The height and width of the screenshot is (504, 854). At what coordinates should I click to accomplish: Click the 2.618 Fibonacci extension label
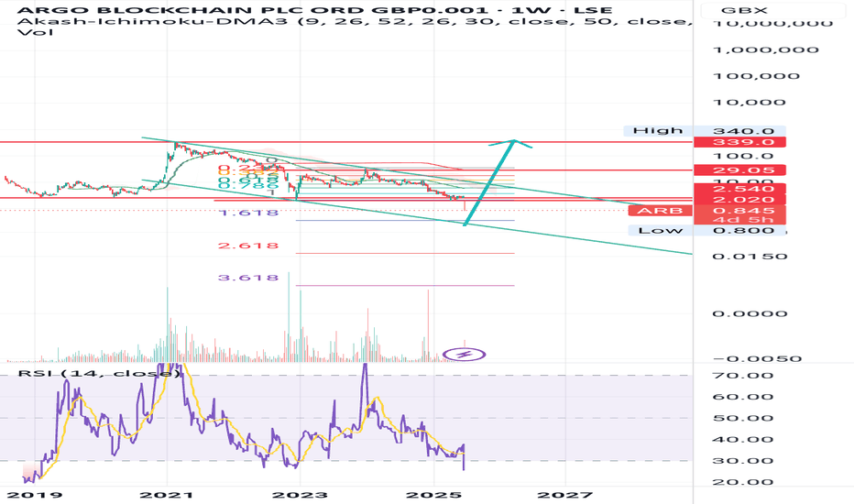point(248,246)
